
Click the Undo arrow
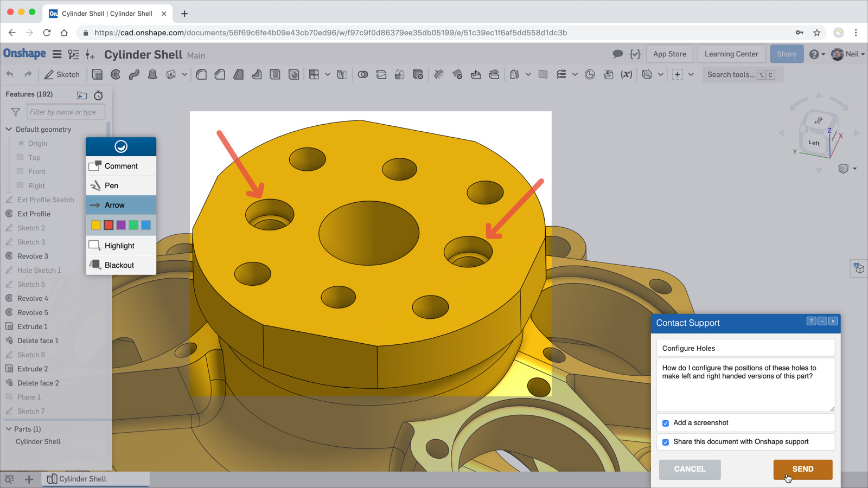(10, 74)
